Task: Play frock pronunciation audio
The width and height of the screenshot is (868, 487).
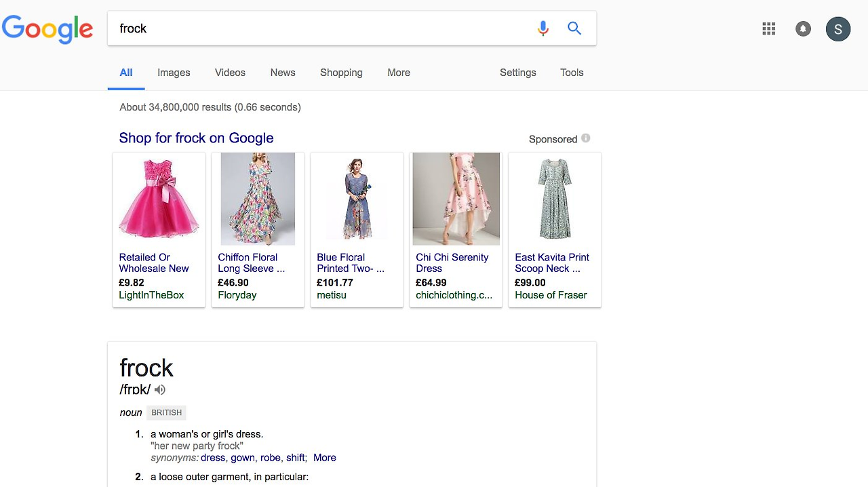Action: [160, 389]
